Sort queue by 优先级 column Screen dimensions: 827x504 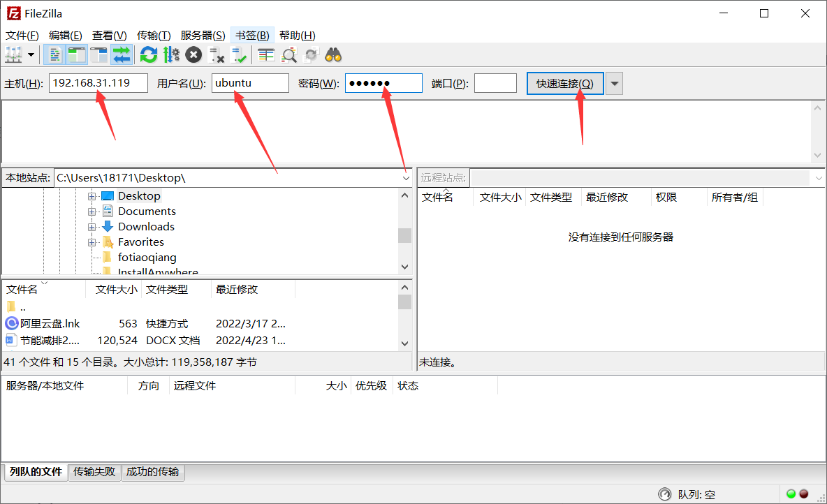point(372,386)
